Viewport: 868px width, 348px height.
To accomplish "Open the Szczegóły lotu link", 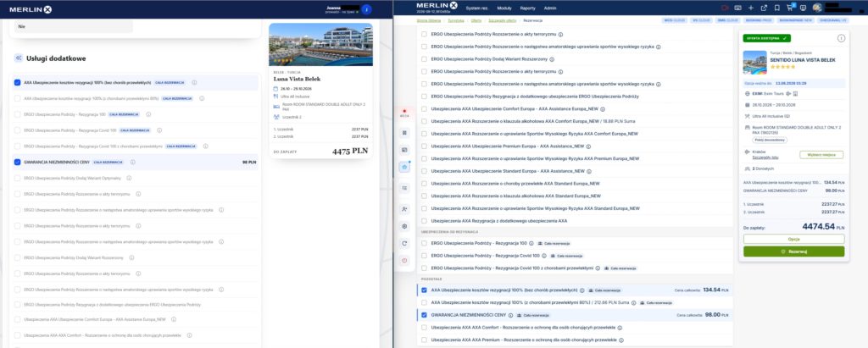I will pos(765,157).
